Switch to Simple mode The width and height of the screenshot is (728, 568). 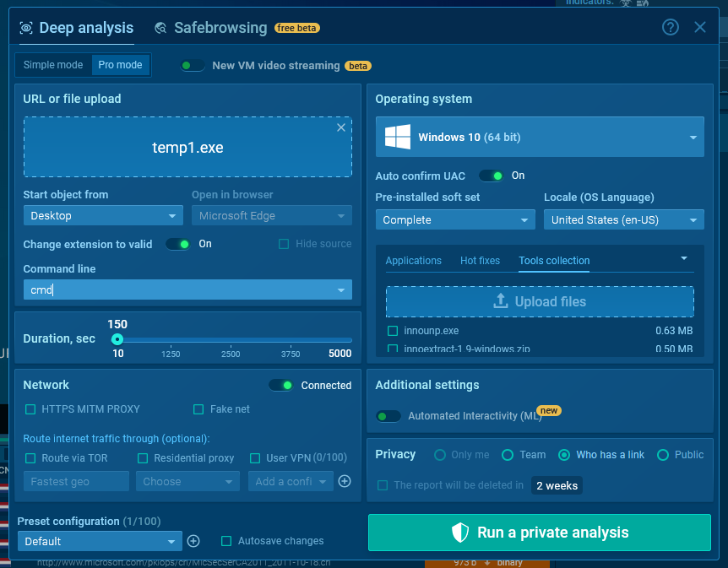tap(53, 65)
